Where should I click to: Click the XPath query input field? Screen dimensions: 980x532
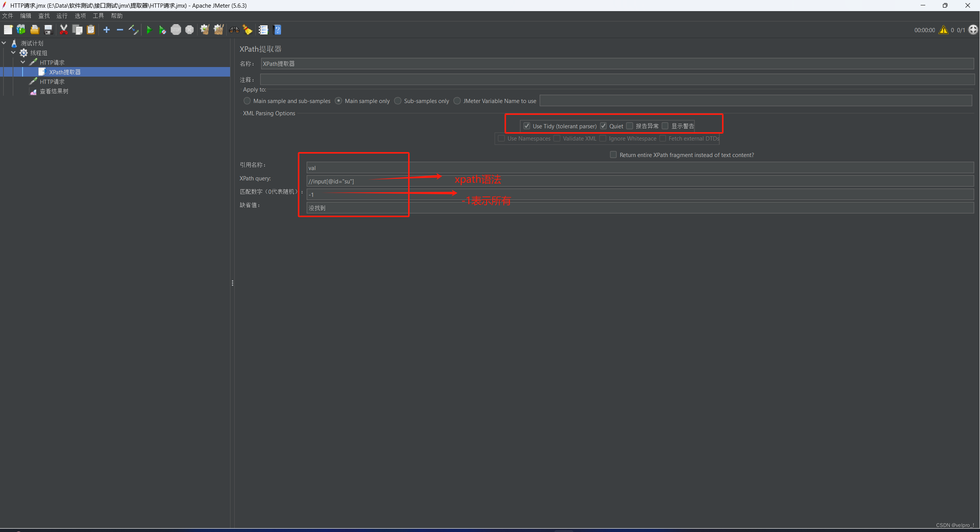639,181
